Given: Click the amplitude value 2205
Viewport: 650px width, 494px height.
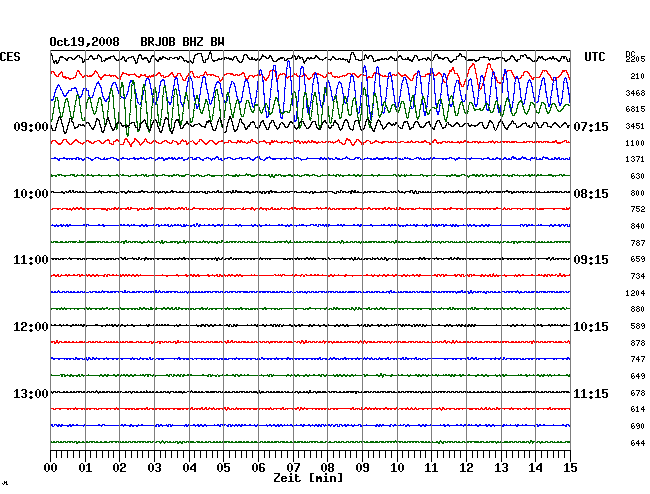Looking at the screenshot, I should pyautogui.click(x=635, y=59).
